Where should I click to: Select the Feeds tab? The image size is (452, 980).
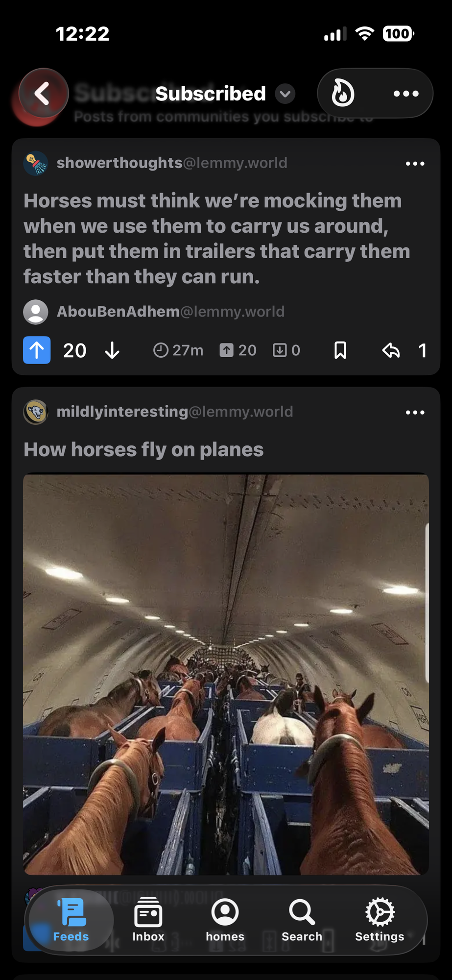point(71,919)
